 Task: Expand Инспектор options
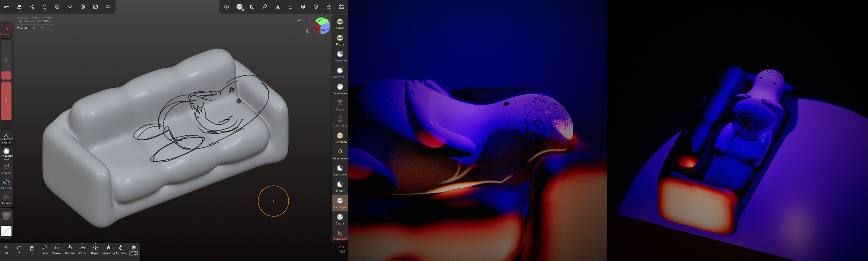108,250
